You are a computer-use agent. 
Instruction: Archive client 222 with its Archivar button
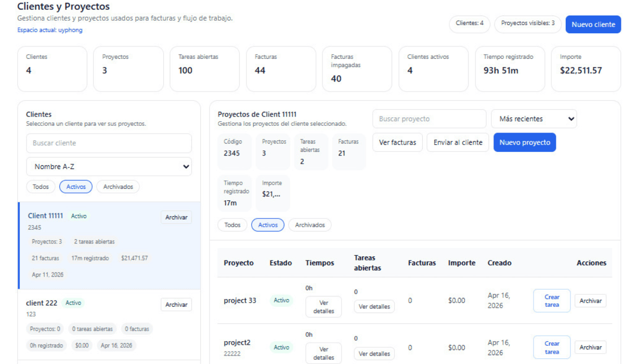coord(176,305)
